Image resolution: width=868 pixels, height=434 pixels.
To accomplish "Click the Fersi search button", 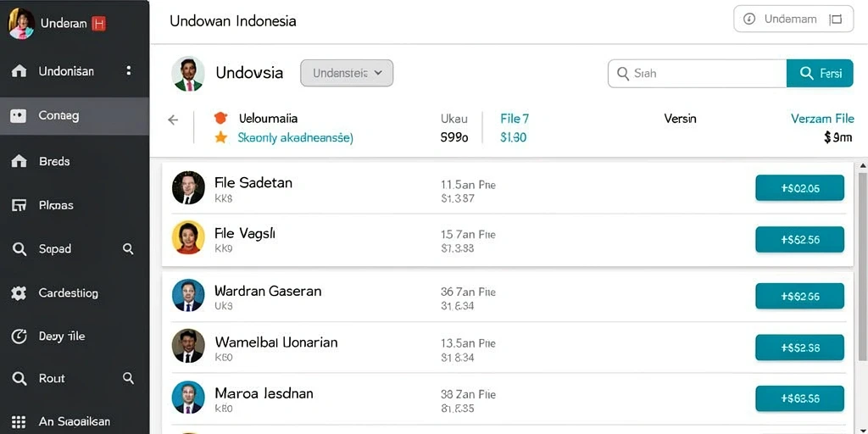I will click(x=820, y=73).
